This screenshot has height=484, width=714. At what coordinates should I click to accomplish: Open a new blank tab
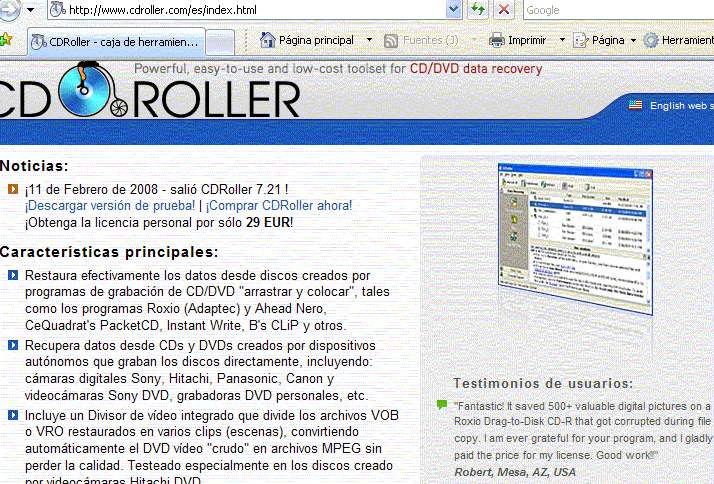[220, 42]
